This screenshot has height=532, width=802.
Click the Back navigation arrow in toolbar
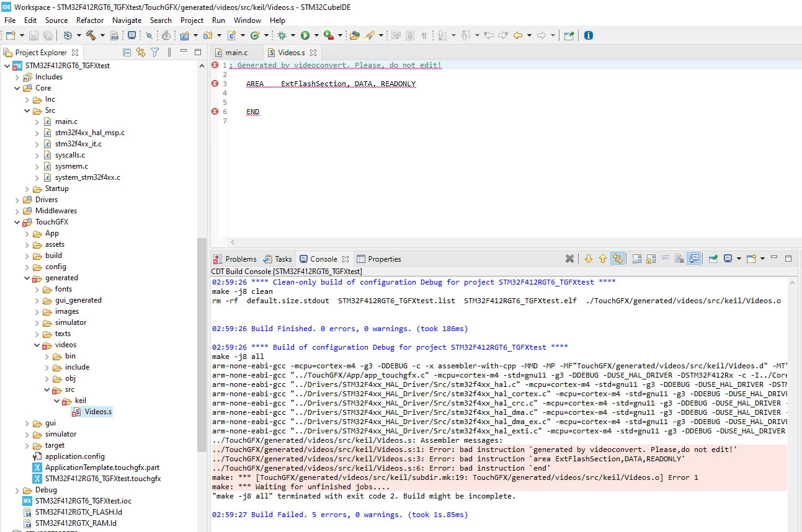tap(518, 35)
